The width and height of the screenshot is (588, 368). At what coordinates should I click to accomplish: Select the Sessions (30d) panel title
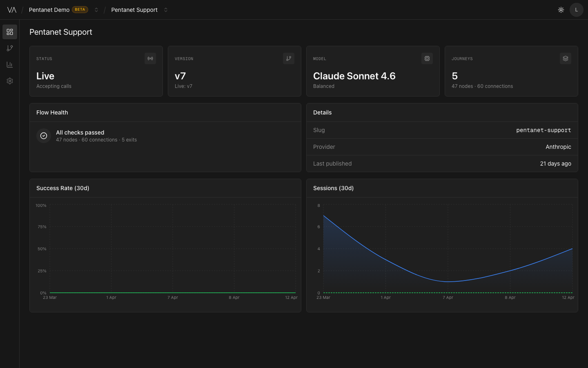333,188
